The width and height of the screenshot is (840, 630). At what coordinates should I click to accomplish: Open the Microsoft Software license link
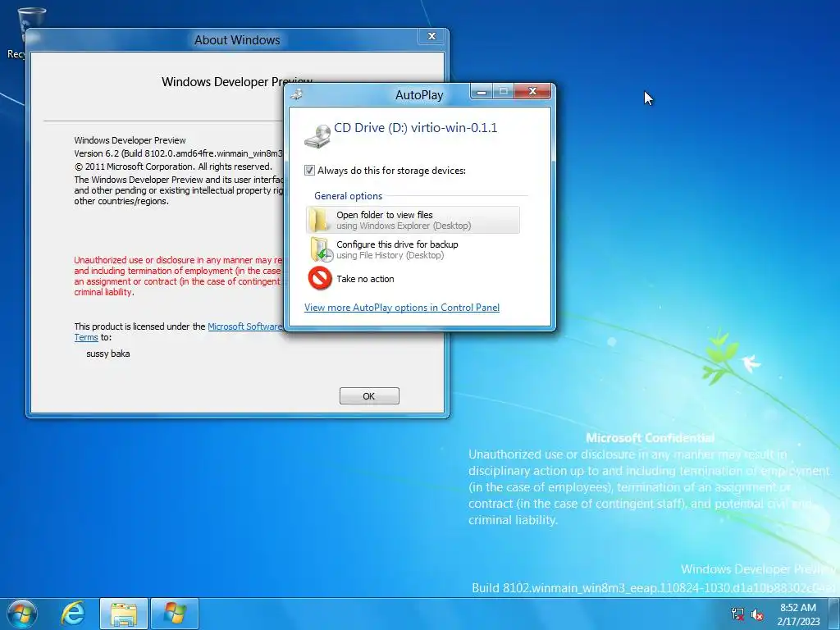244,326
